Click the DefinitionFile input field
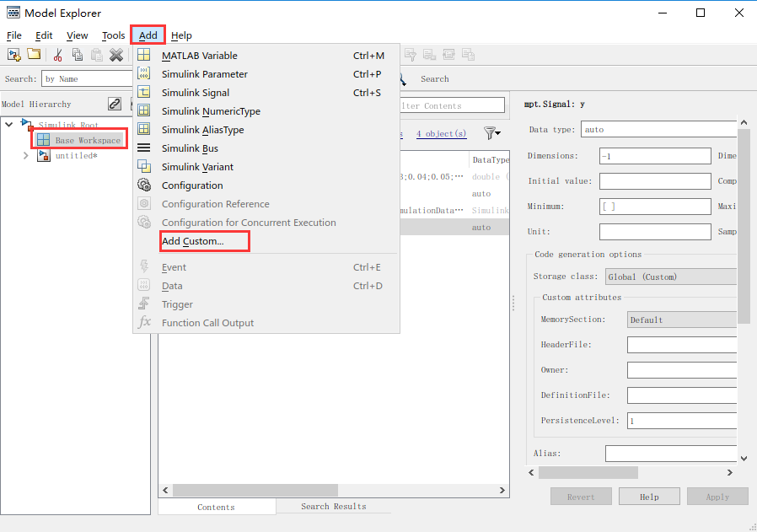 click(x=682, y=395)
